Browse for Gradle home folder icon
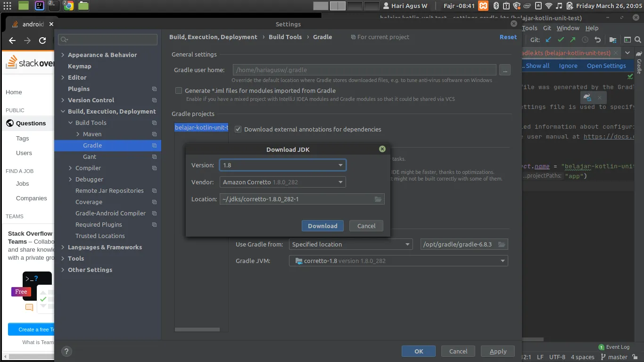The height and width of the screenshot is (362, 644). (502, 244)
